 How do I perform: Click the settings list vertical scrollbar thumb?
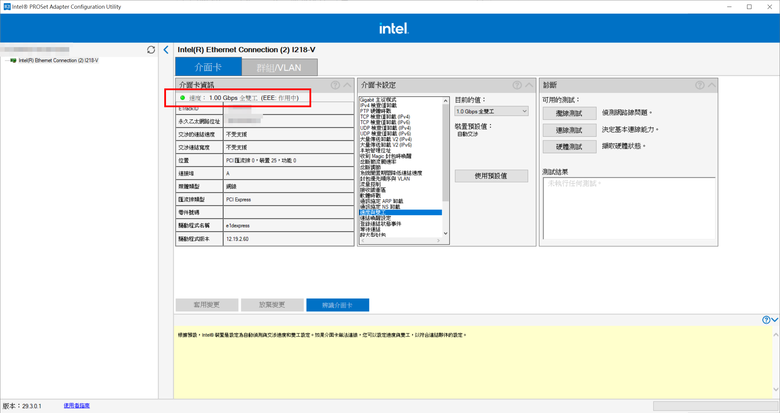[x=445, y=151]
